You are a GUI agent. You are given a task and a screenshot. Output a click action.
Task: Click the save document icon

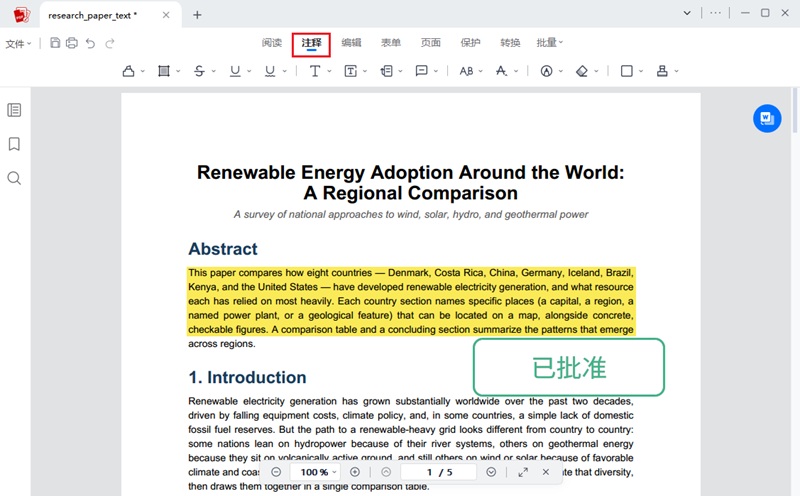coord(55,43)
